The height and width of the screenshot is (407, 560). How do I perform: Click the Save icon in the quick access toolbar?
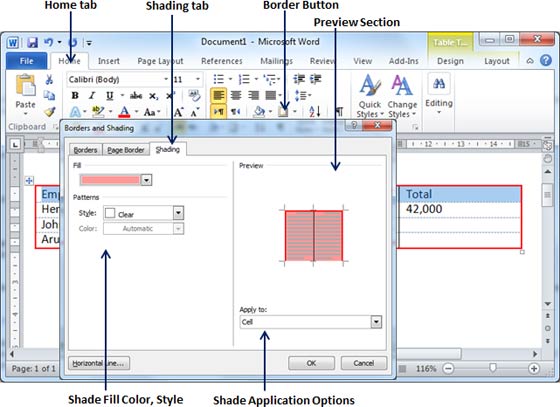pos(33,43)
